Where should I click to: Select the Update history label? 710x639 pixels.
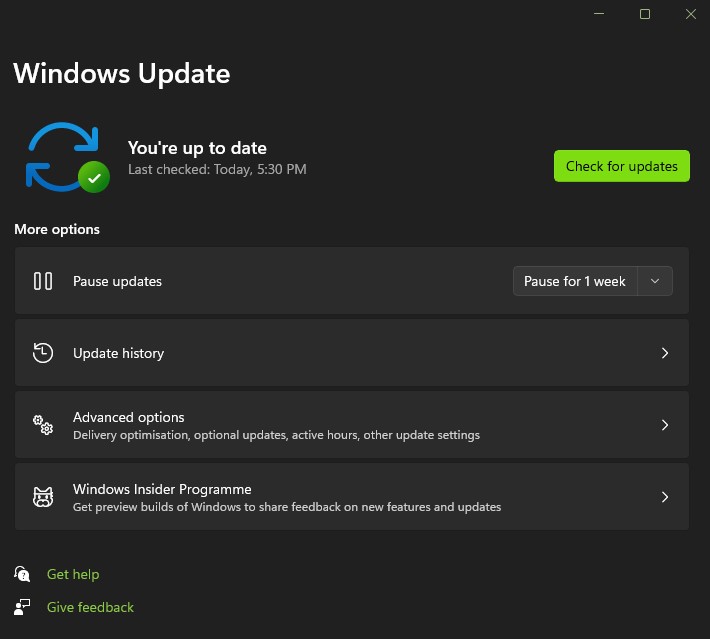tap(118, 353)
